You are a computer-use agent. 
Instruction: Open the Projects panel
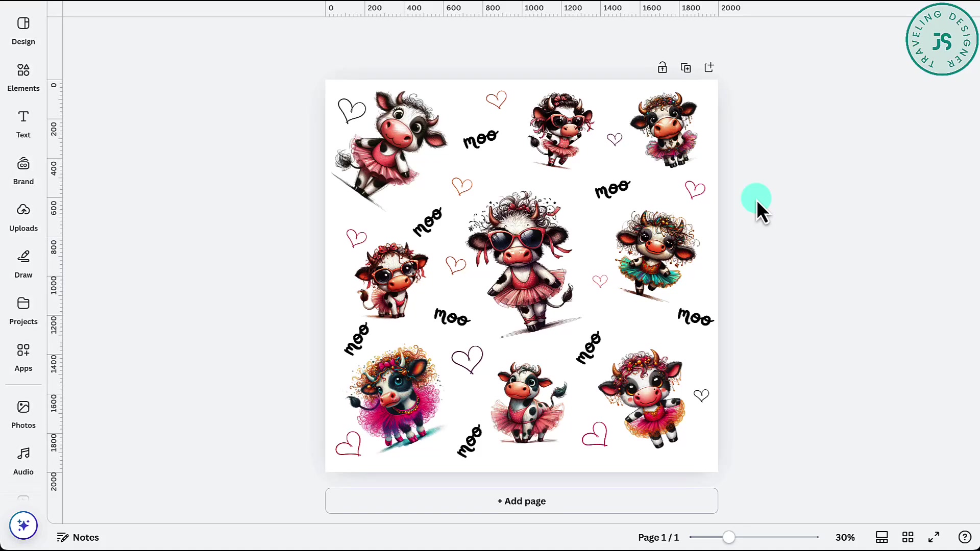coord(23,310)
